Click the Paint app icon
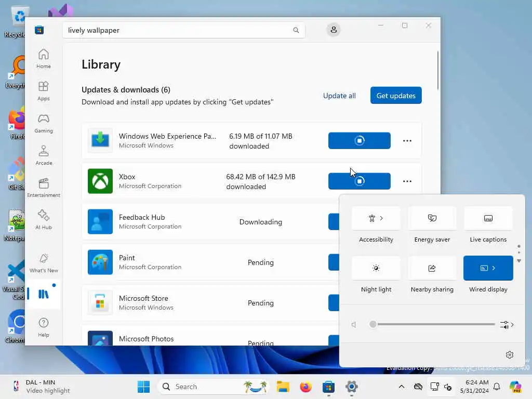The height and width of the screenshot is (399, 532). tap(100, 262)
